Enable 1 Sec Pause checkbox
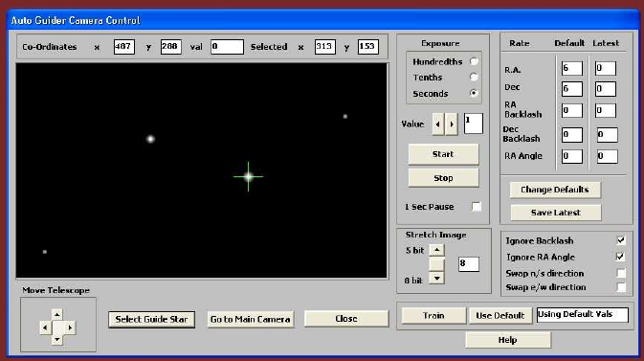 pyautogui.click(x=477, y=207)
